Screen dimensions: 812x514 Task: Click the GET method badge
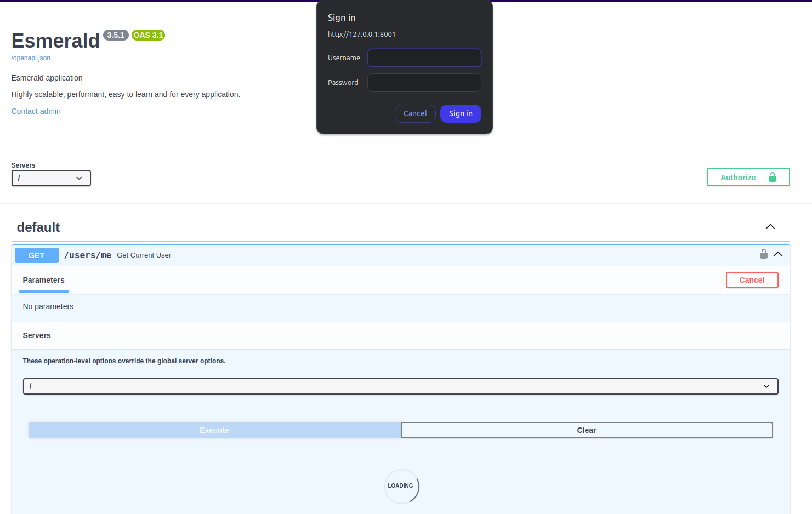37,255
